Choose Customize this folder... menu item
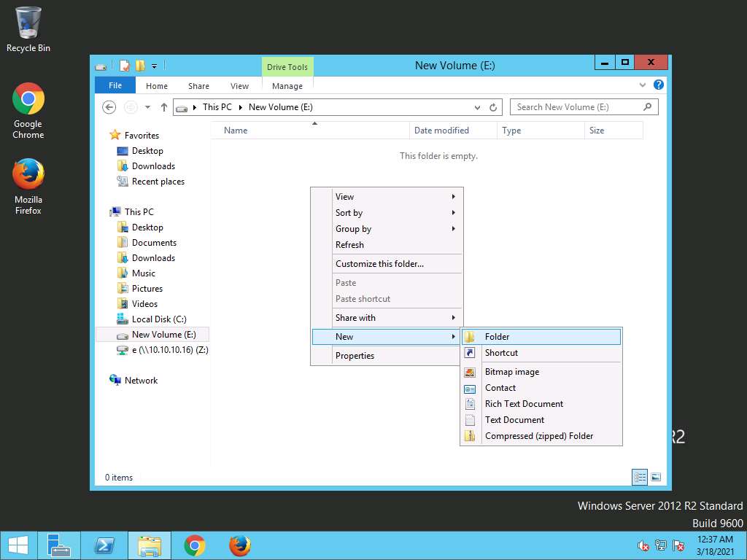Image resolution: width=747 pixels, height=560 pixels. (x=387, y=264)
